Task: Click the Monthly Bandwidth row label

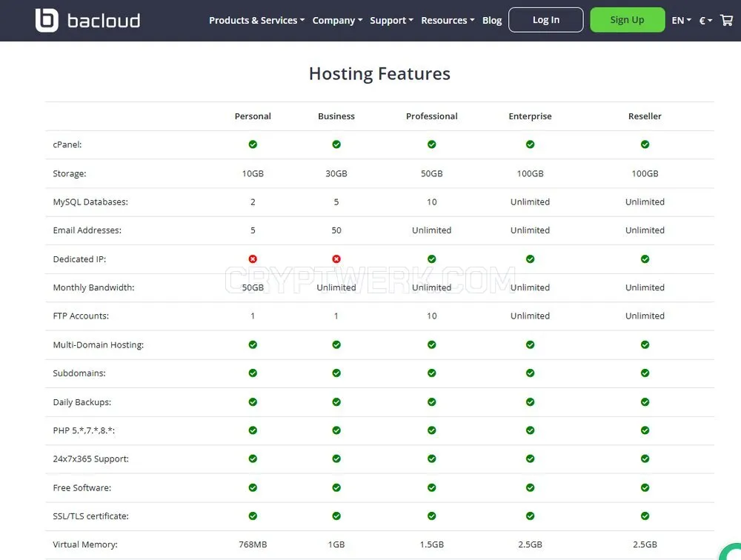Action: 93,287
